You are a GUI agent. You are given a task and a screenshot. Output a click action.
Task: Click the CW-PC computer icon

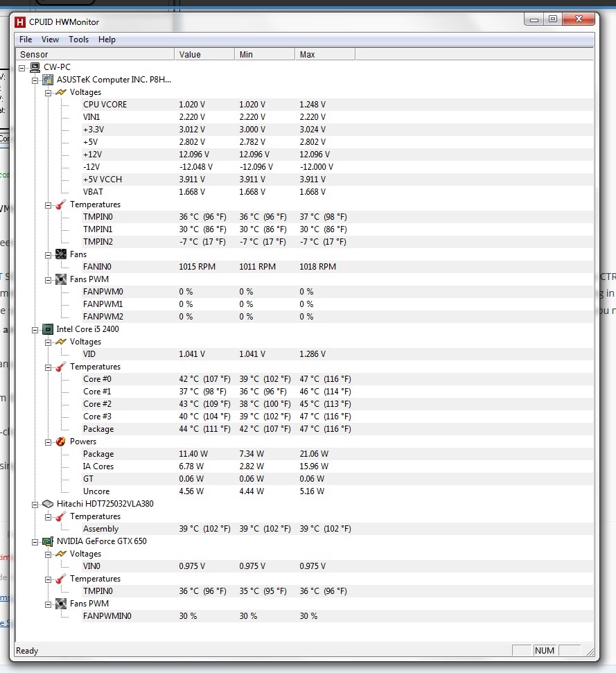point(35,67)
